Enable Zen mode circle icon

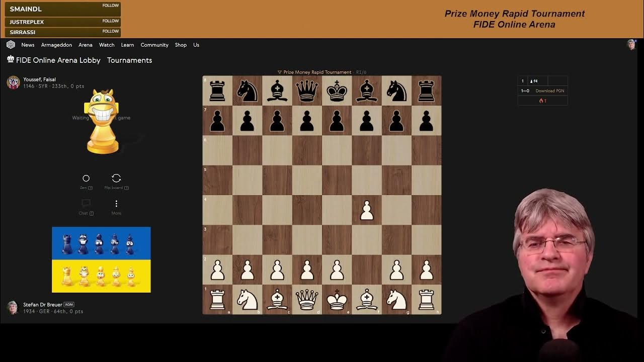coord(86,178)
